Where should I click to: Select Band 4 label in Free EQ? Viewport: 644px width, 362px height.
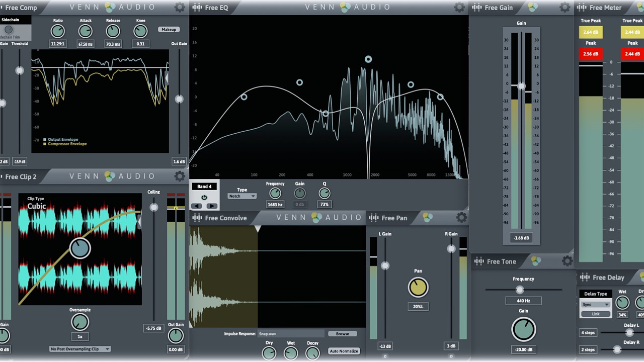[x=204, y=187]
